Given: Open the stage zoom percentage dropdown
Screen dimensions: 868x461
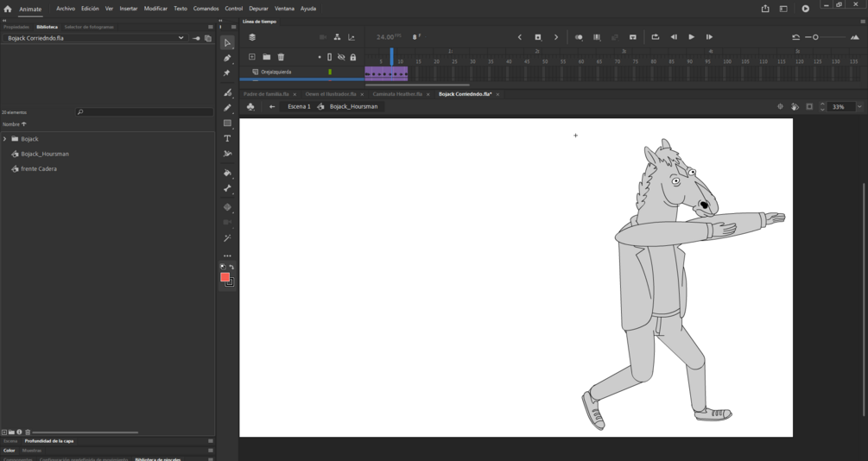Looking at the screenshot, I should (858, 107).
